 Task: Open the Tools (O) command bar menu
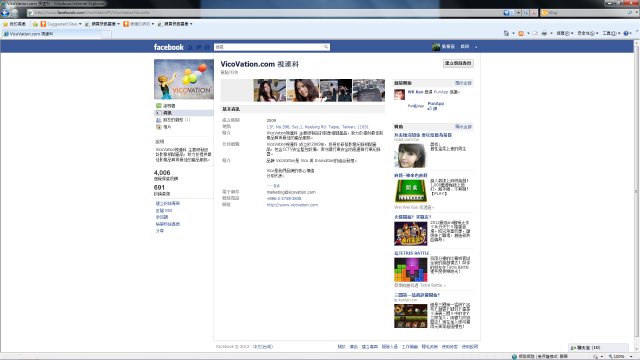[x=611, y=33]
